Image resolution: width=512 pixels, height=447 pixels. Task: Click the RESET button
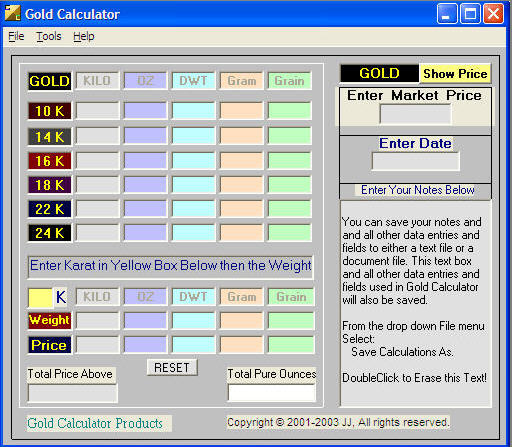tap(172, 368)
